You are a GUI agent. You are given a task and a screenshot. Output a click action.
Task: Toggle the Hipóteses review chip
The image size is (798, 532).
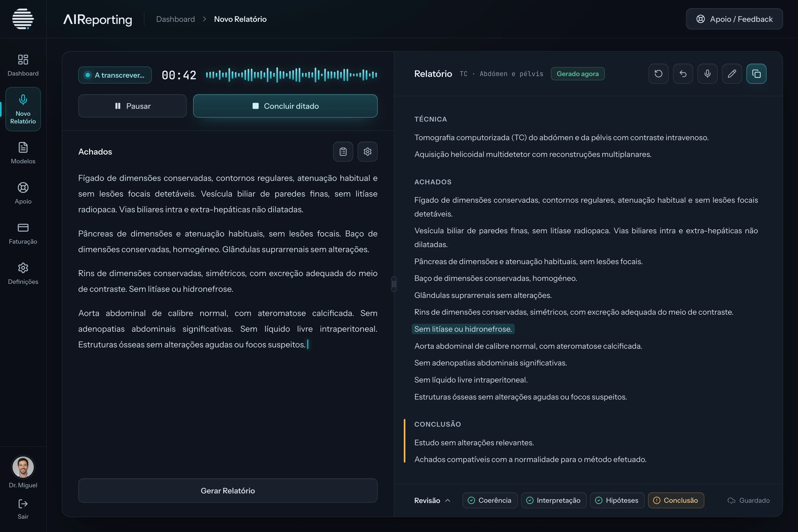617,500
